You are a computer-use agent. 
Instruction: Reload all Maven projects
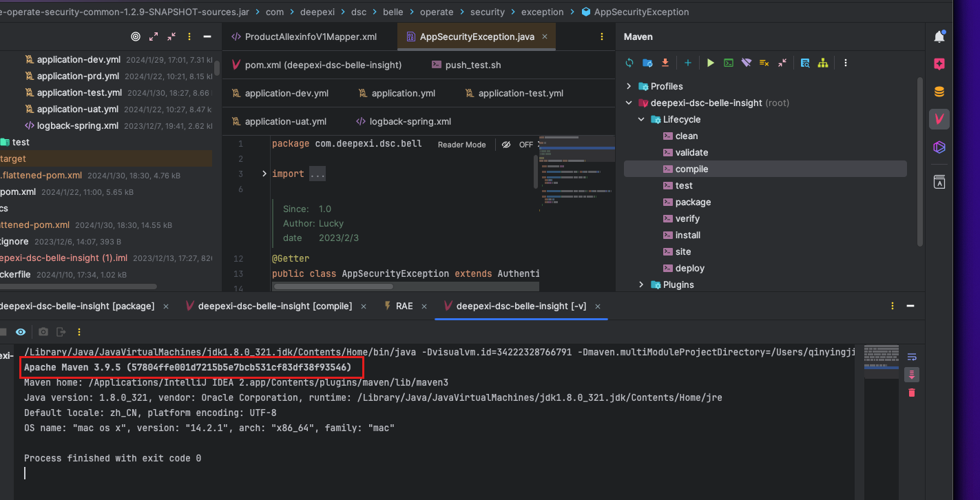coord(629,63)
